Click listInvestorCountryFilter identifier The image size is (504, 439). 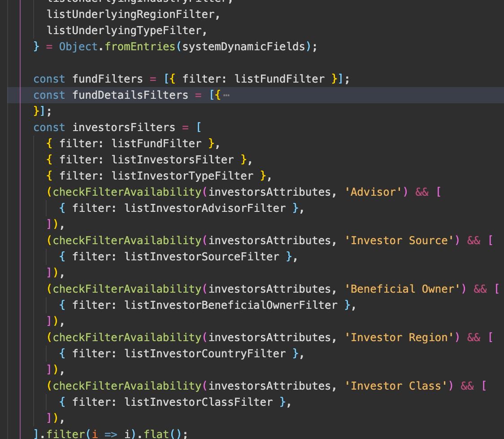[x=205, y=353]
